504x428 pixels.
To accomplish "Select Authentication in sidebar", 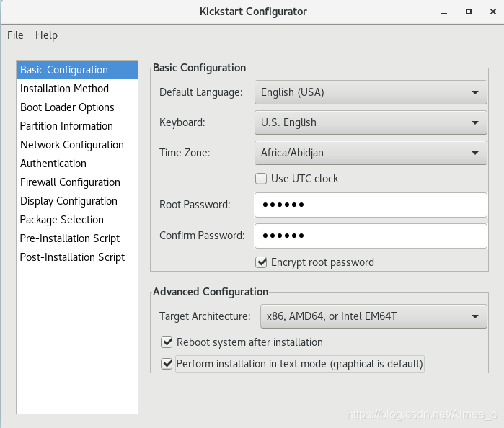I will click(x=77, y=164).
